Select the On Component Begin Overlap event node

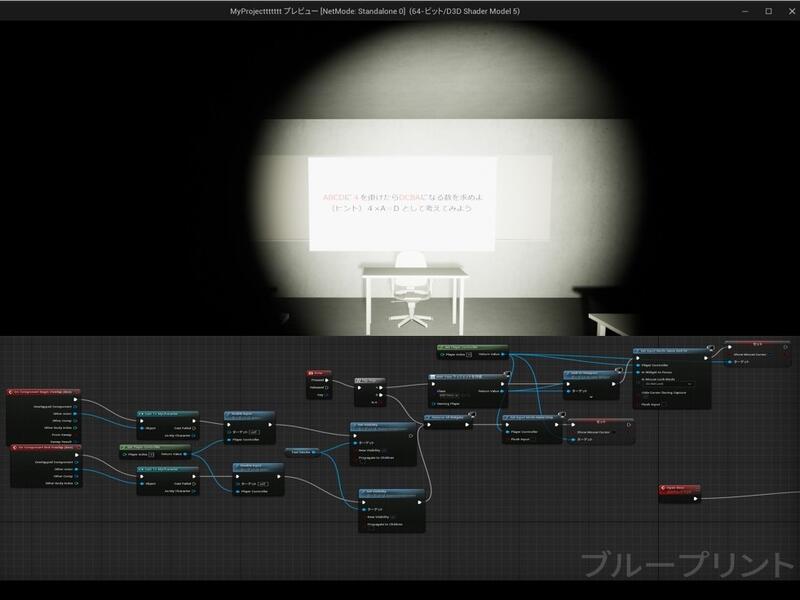pyautogui.click(x=44, y=392)
